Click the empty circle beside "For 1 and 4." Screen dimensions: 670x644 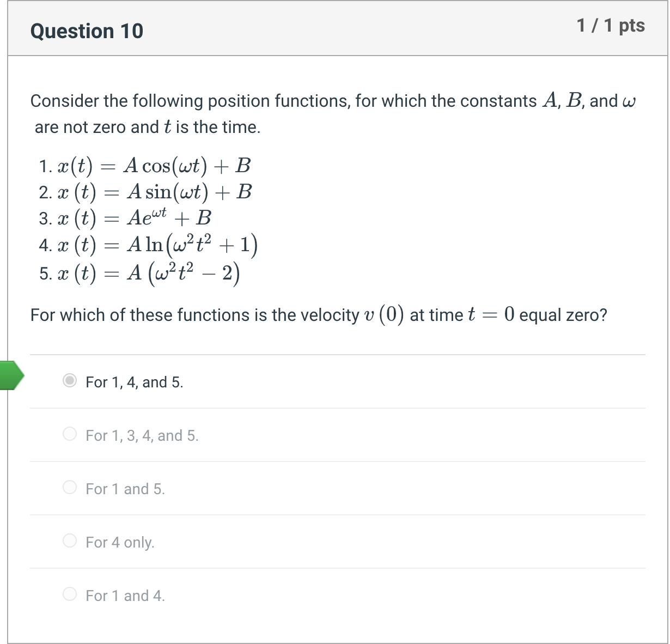tap(70, 594)
